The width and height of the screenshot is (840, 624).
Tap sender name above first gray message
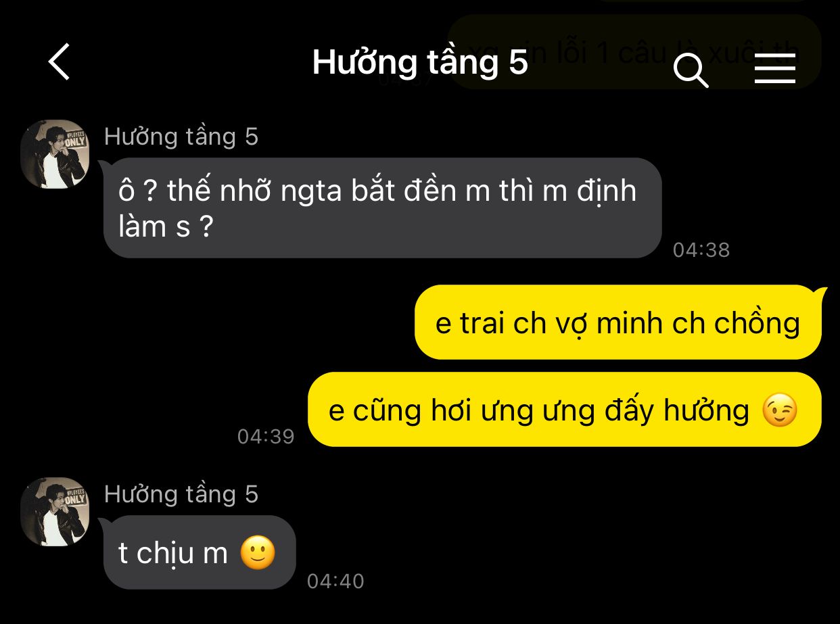pyautogui.click(x=181, y=137)
